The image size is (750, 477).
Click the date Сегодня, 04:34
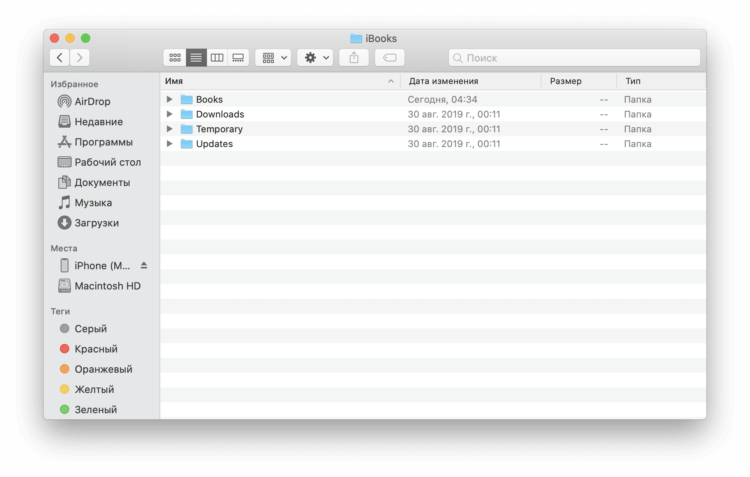click(x=442, y=100)
